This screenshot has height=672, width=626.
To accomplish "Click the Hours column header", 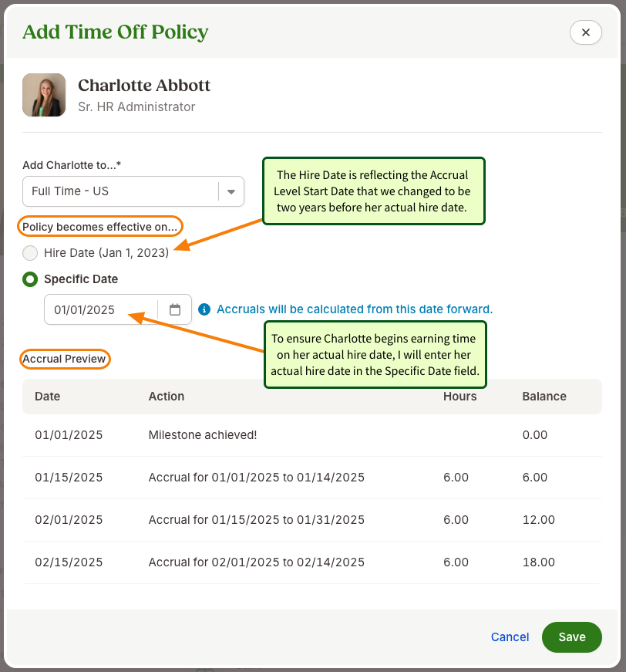I will pos(460,396).
